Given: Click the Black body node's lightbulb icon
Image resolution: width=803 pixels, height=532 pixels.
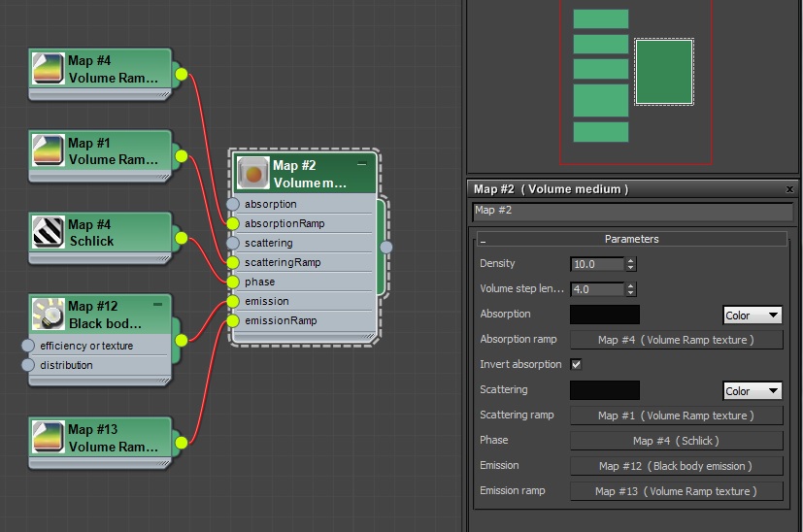Looking at the screenshot, I should click(x=48, y=314).
